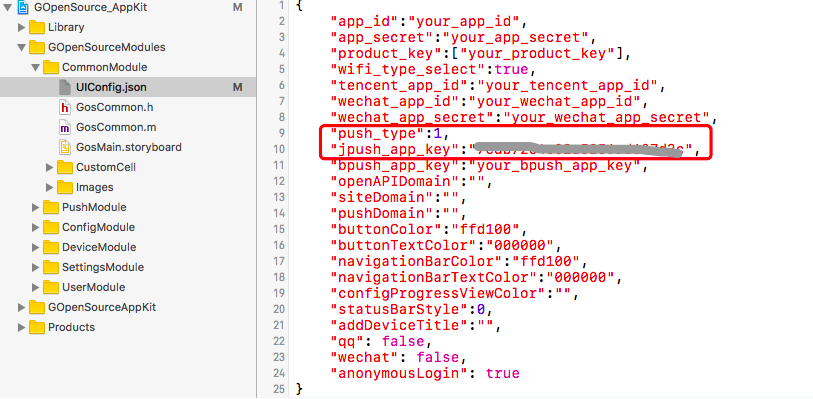The width and height of the screenshot is (813, 399).
Task: Open the GosMain.storyboard file icon
Action: tap(65, 147)
